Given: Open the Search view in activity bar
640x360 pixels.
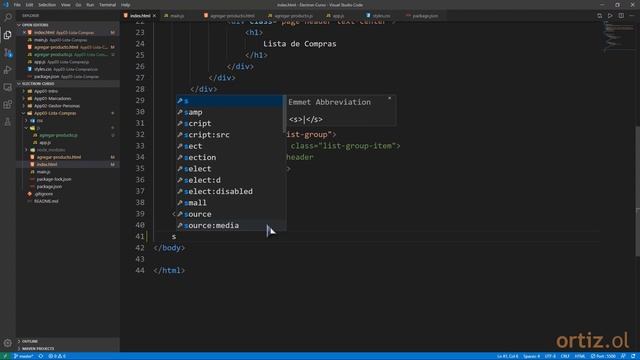Looking at the screenshot, I should pos(7,18).
